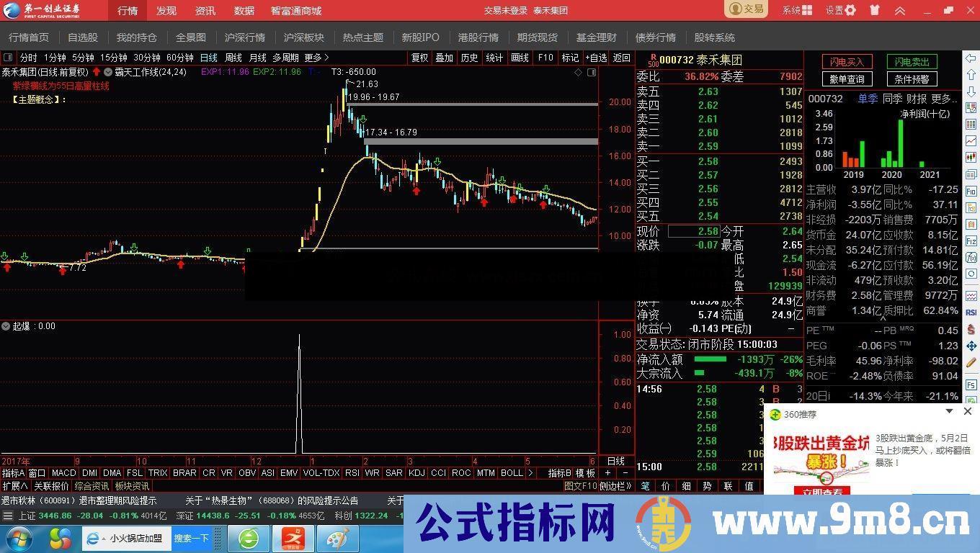The image size is (980, 553).
Task: Expand the 侧边栏 sidebar panel
Action: (614, 486)
